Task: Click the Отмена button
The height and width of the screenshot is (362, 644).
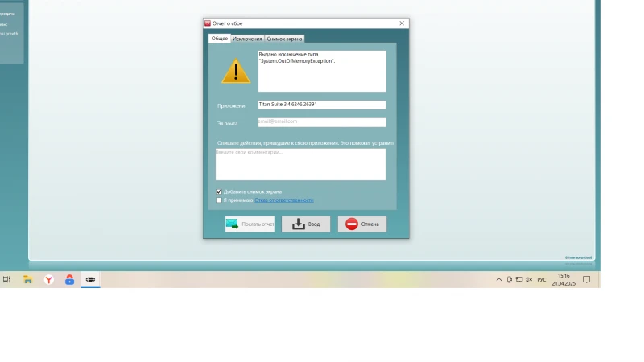Action: point(362,224)
